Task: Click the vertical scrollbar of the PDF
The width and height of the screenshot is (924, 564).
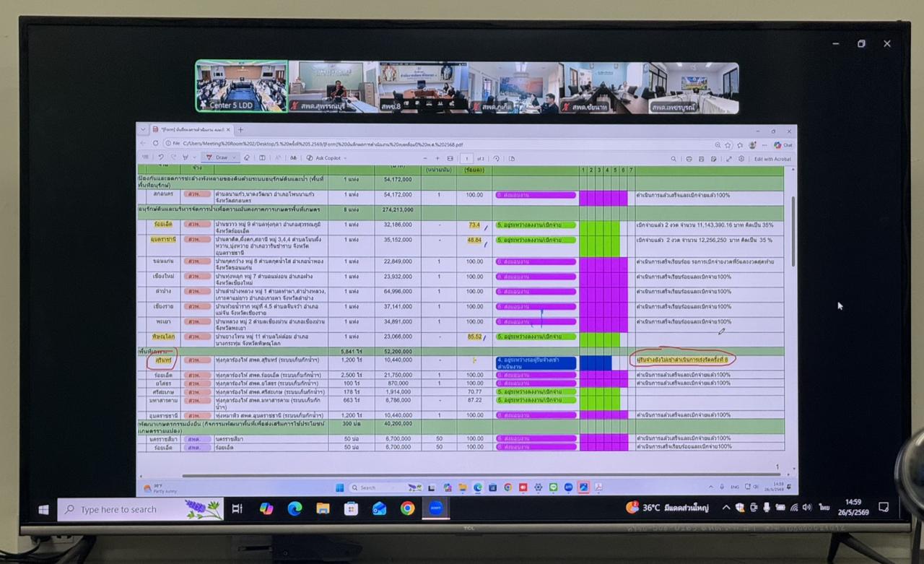Action: (x=793, y=231)
